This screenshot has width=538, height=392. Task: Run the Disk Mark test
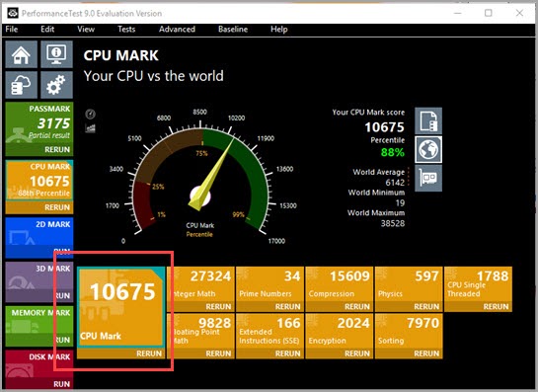[x=62, y=384]
